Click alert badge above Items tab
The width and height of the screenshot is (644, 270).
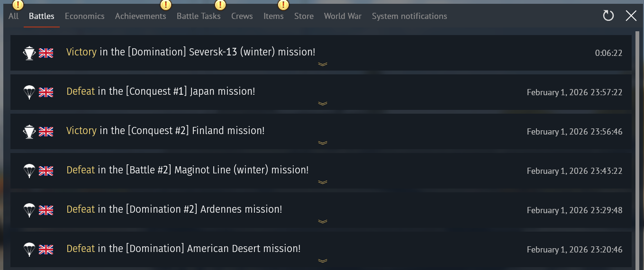pos(283,5)
